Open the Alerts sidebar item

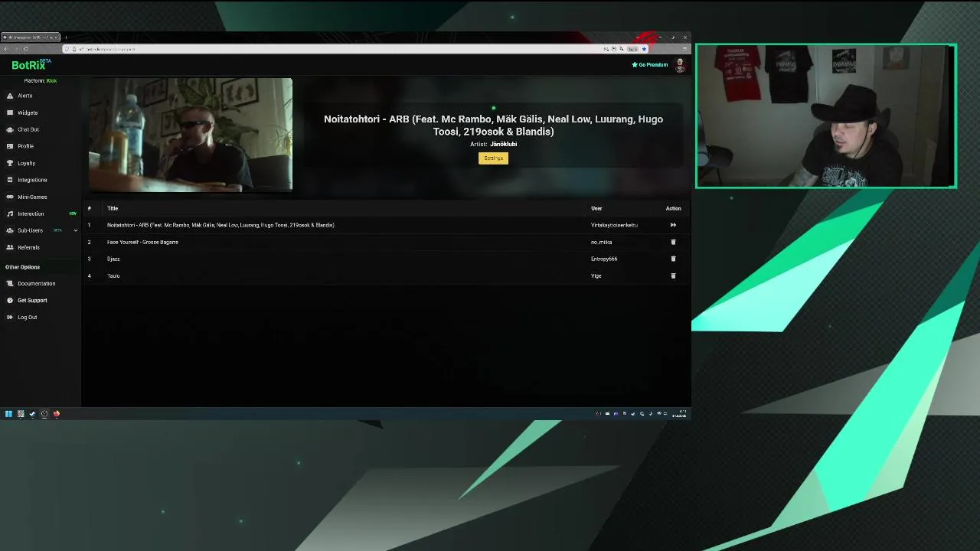point(25,96)
